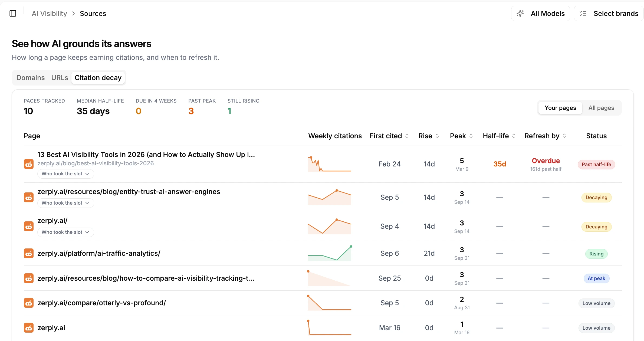This screenshot has height=341, width=644.
Task: Click Pages Tracked value 10
Action: (28, 111)
